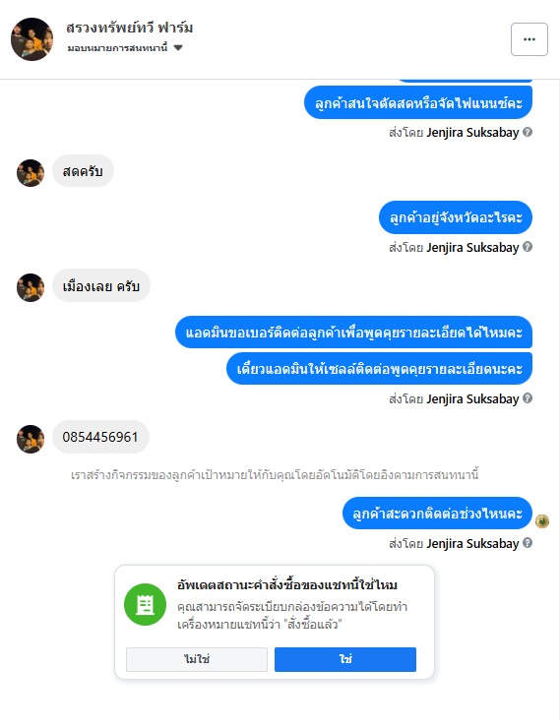This screenshot has width=560, height=728.
Task: Select the phone number message 0854456961
Action: click(x=100, y=437)
